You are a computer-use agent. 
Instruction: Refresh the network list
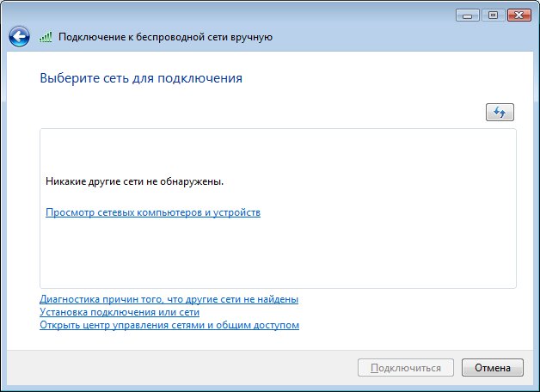500,112
